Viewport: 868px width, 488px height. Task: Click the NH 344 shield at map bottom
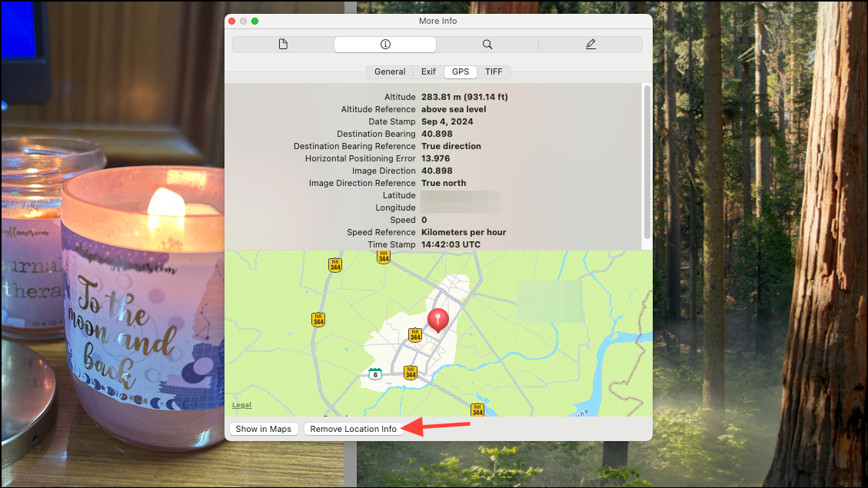(477, 410)
